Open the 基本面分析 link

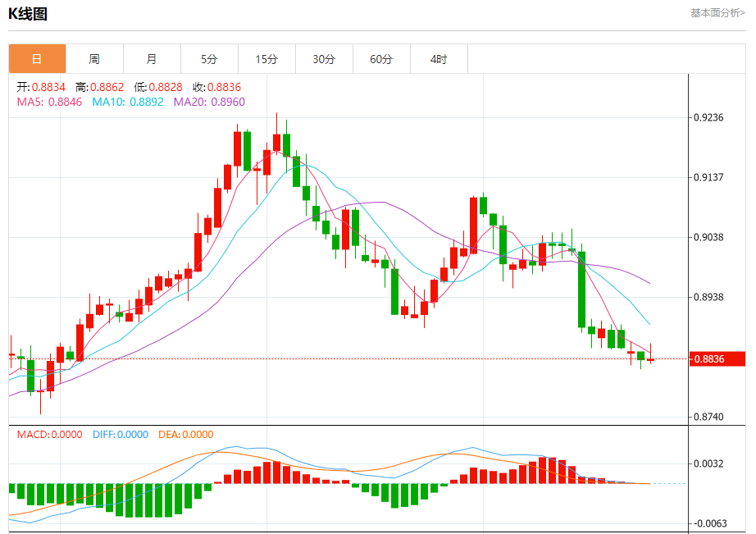click(717, 13)
